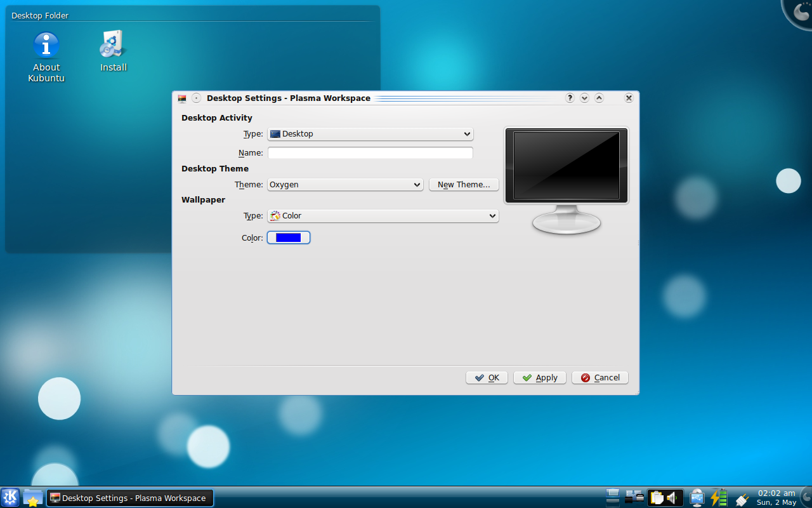Open the printer jobs tray icon
Screen dimensions: 812x508
[634, 497]
